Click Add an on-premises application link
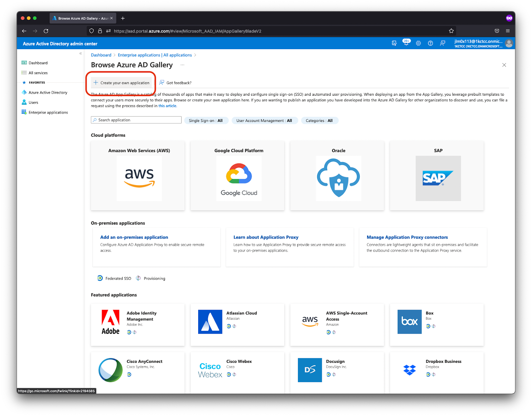 point(134,237)
